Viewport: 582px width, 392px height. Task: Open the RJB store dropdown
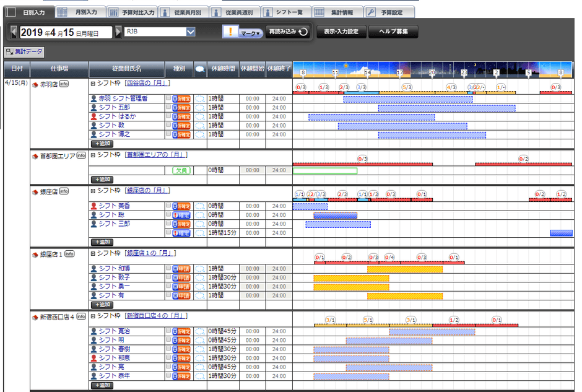coord(191,32)
